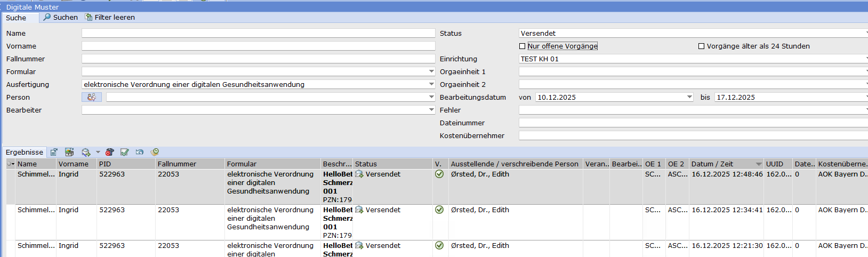Sort by the Fallnummer column header

coord(190,164)
